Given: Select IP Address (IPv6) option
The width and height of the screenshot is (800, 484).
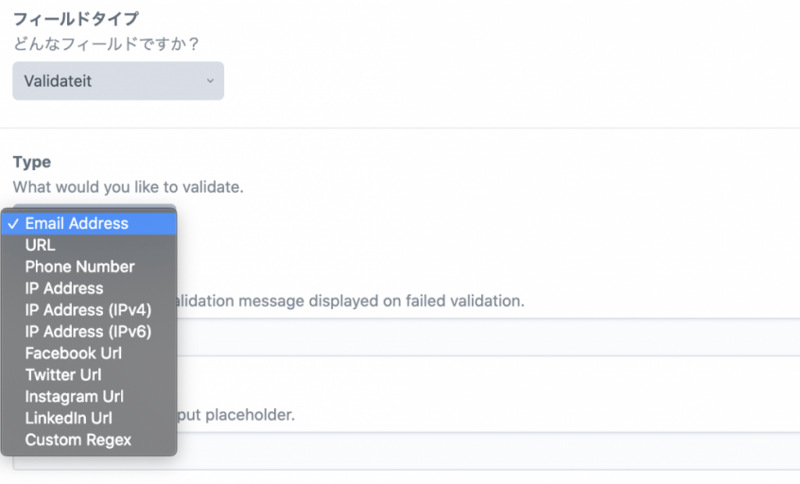Looking at the screenshot, I should 88,331.
